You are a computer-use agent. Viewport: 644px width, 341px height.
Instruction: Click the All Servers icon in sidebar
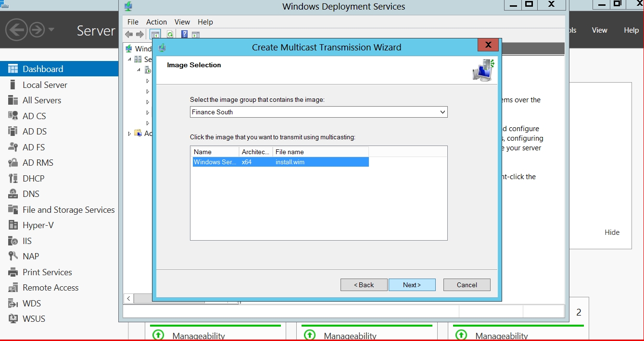pos(13,100)
